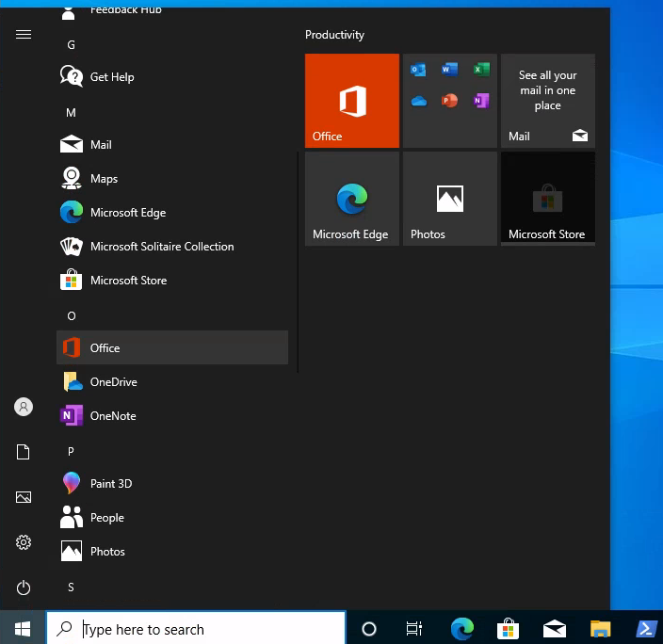Click the taskbar search box
This screenshot has width=663, height=644.
tap(196, 629)
